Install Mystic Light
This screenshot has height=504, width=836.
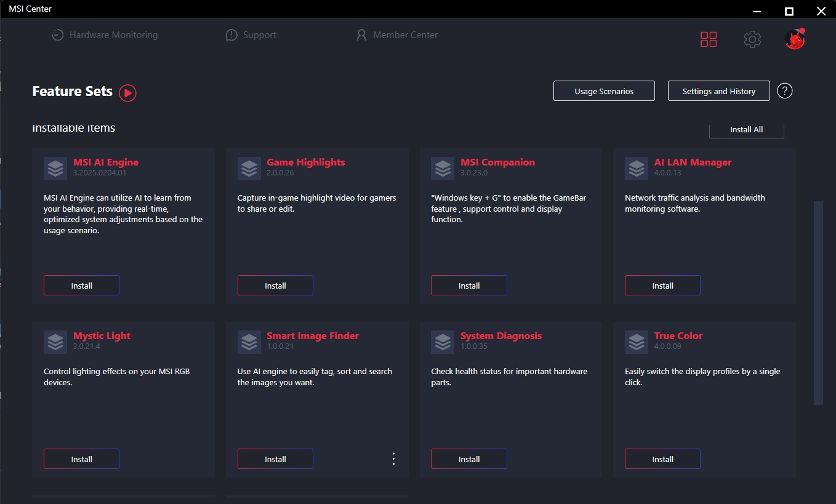(x=81, y=459)
